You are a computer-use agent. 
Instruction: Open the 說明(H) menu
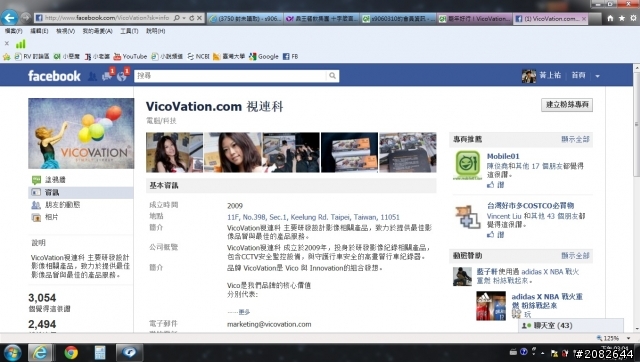pos(156,31)
